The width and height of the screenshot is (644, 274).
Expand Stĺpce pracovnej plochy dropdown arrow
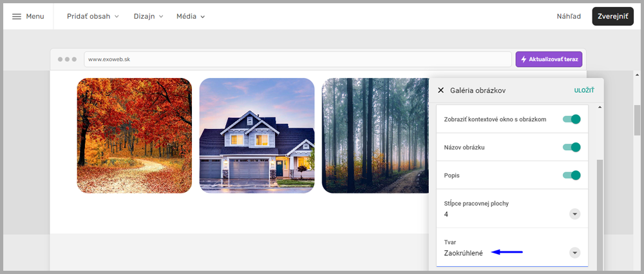(574, 214)
